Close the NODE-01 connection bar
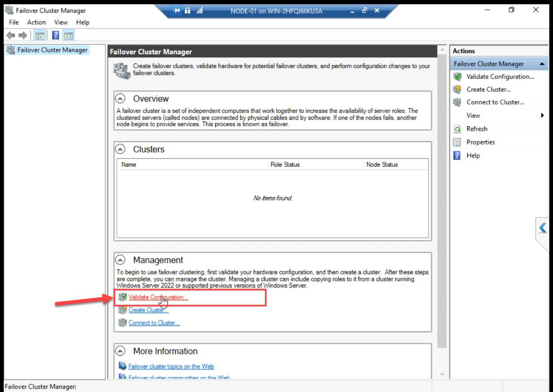 377,11
